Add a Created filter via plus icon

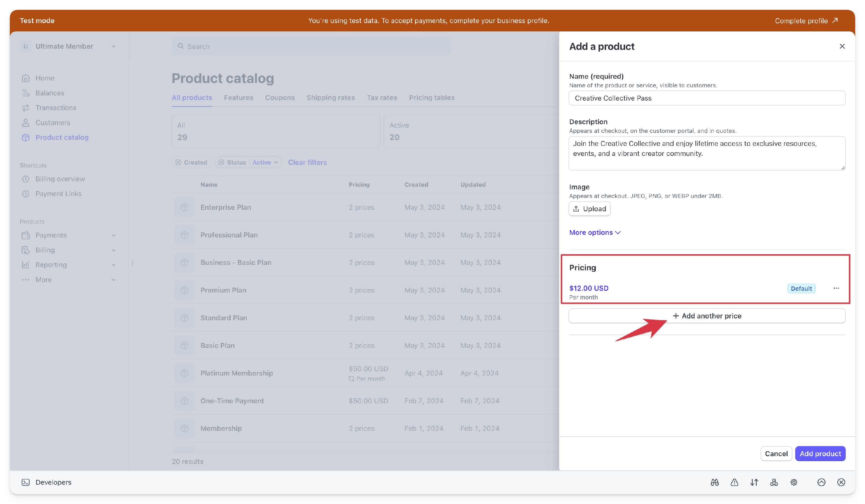(178, 162)
